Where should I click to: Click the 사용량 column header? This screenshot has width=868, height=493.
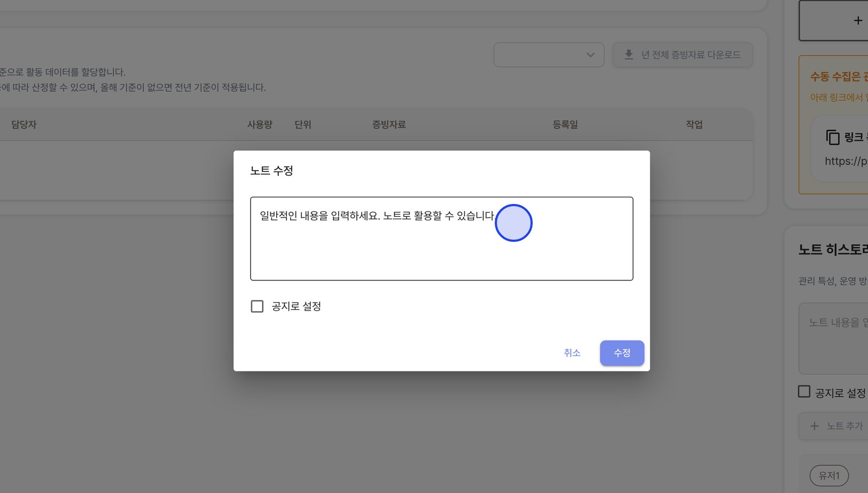pos(260,125)
